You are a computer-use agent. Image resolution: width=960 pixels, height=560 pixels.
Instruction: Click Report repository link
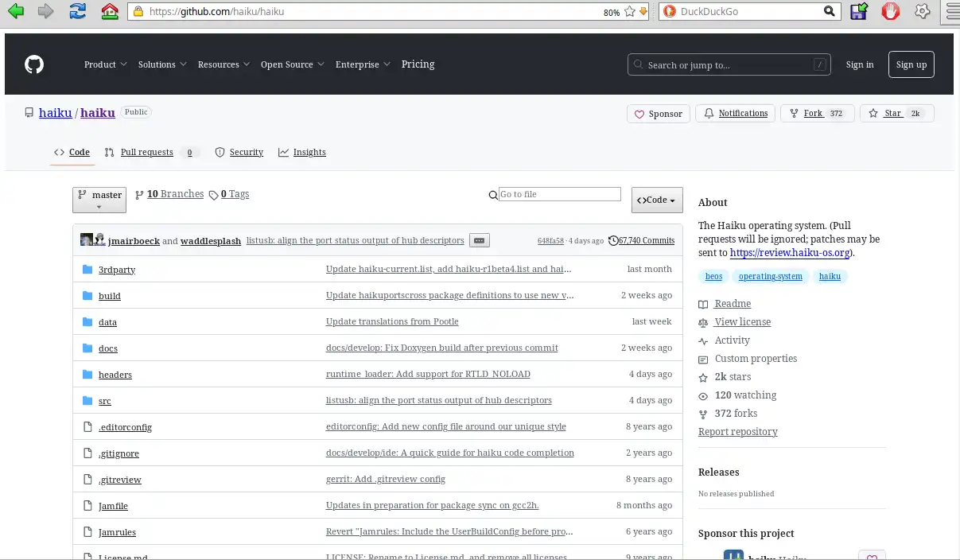point(738,432)
